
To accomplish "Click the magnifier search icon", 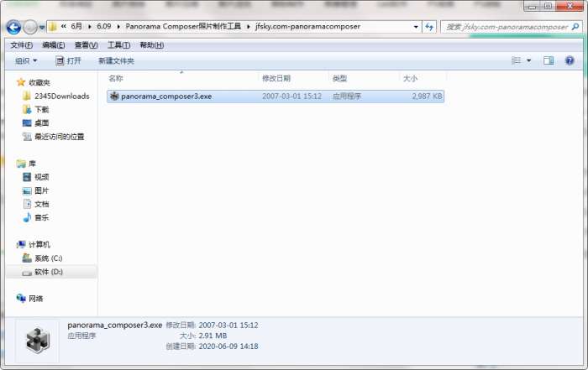I will coord(575,27).
